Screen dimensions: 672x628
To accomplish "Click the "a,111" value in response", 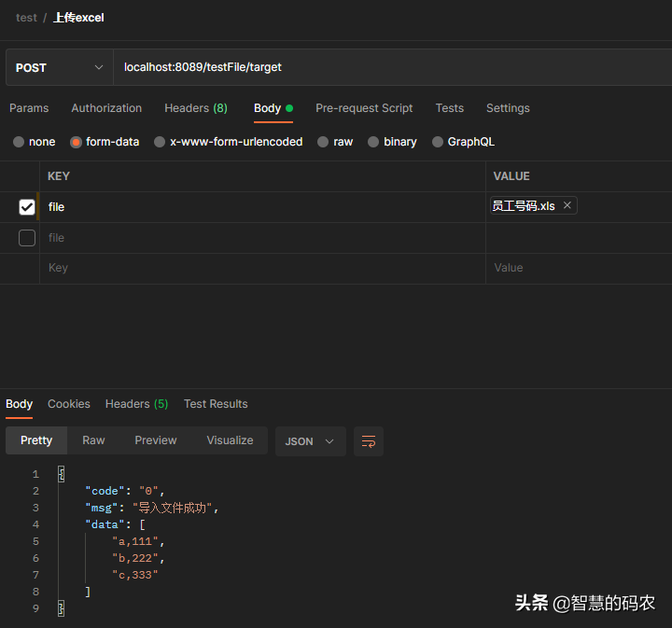I will point(135,541).
